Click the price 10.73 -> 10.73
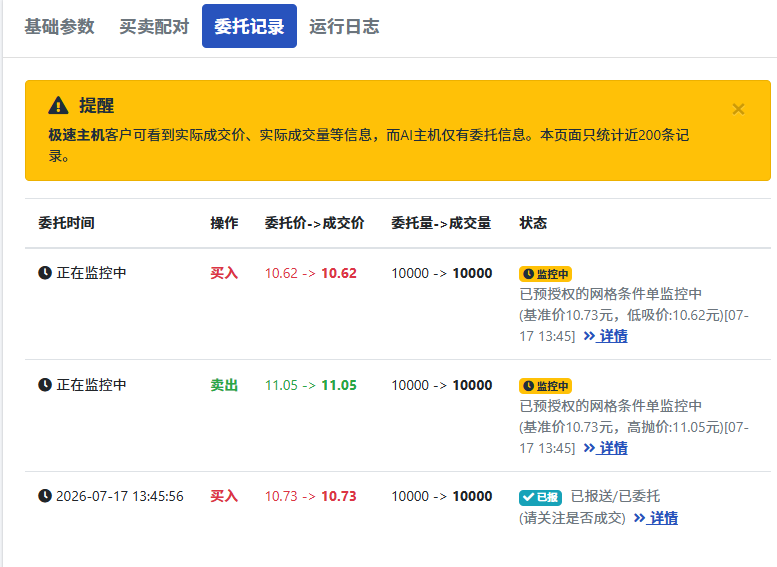This screenshot has height=567, width=777. coord(311,496)
